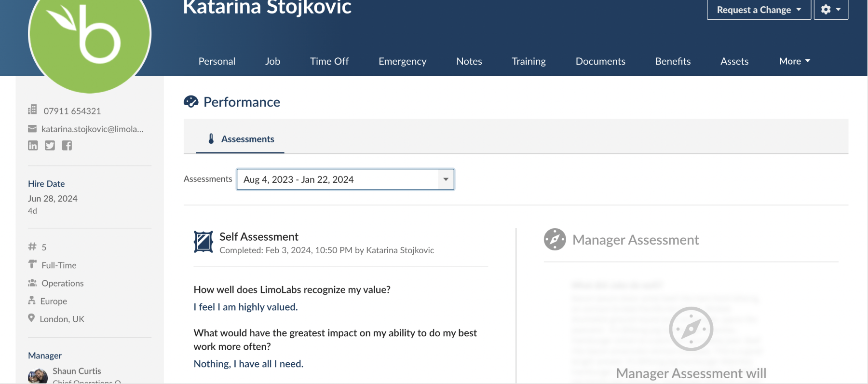Viewport: 868px width, 384px height.
Task: Click the Hire Date label
Action: [46, 184]
